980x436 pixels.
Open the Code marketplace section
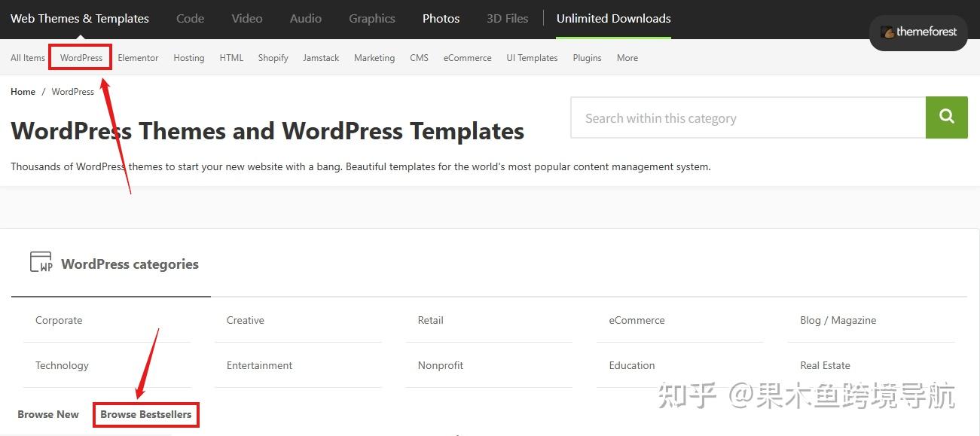coord(190,18)
